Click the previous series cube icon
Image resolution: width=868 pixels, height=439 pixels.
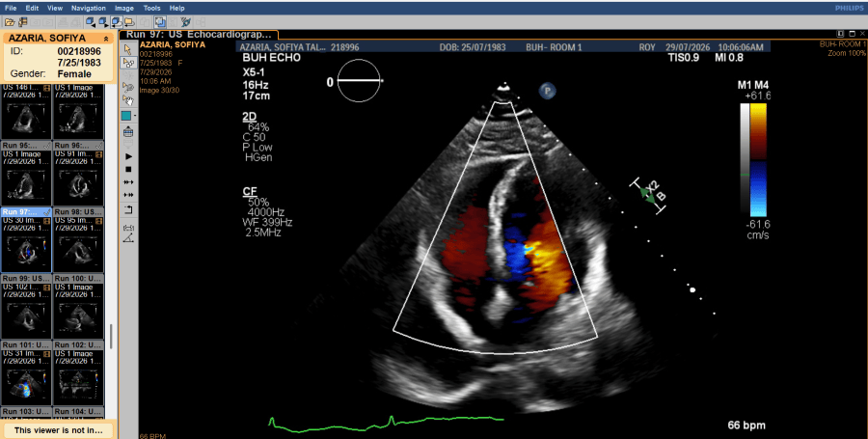click(91, 22)
